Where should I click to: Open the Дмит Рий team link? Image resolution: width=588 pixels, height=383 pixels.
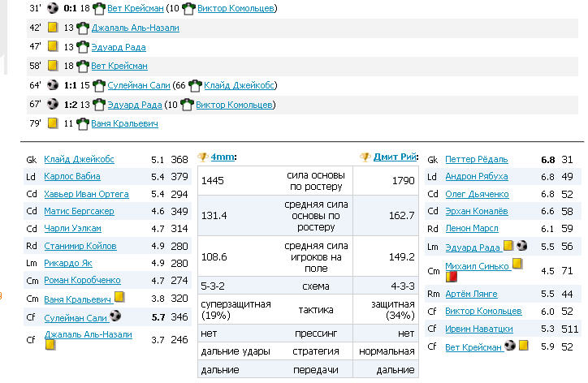click(x=396, y=157)
